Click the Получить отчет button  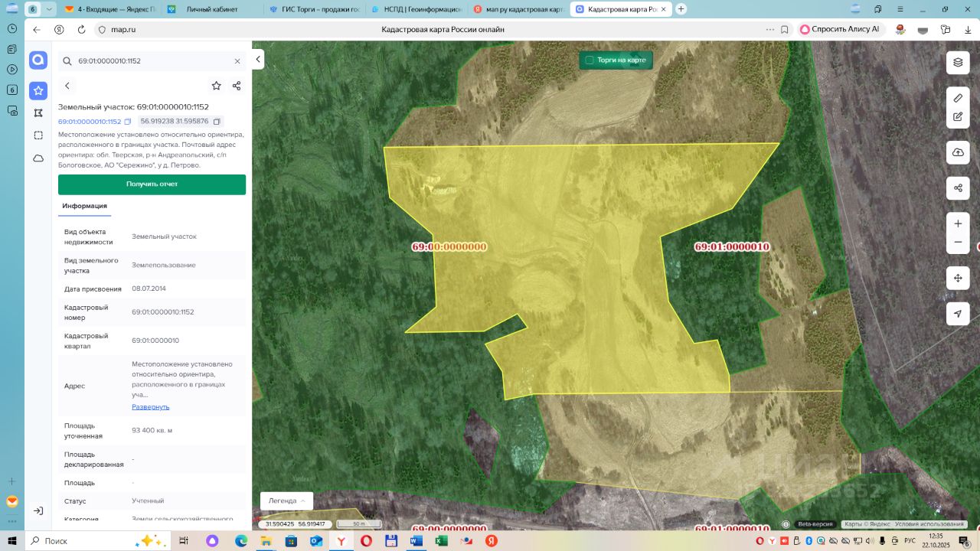[x=152, y=184]
